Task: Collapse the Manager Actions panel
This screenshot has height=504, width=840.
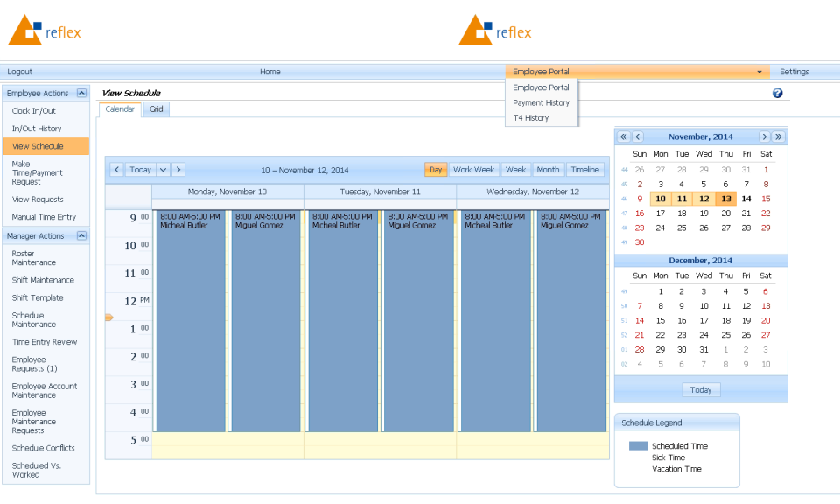Action: 82,235
